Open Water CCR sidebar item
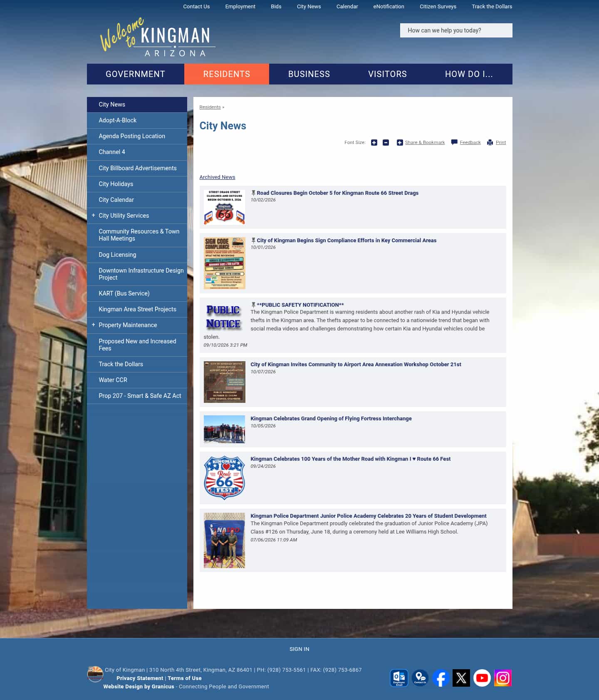This screenshot has height=700, width=599. (x=137, y=380)
